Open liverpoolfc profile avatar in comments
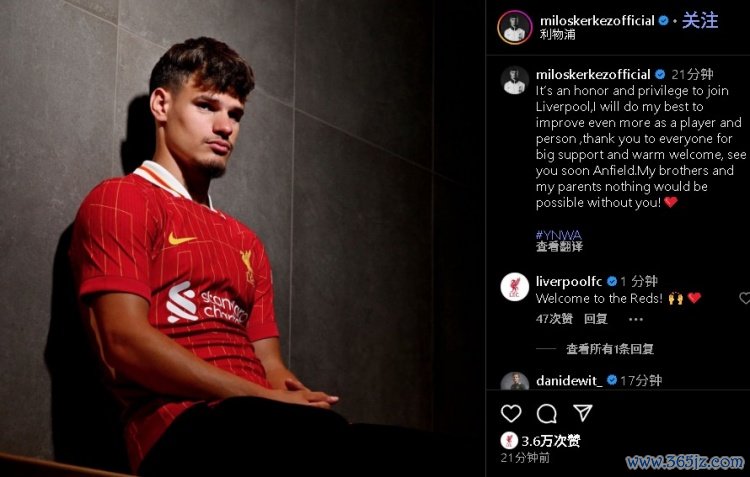The width and height of the screenshot is (750, 477). pyautogui.click(x=514, y=287)
